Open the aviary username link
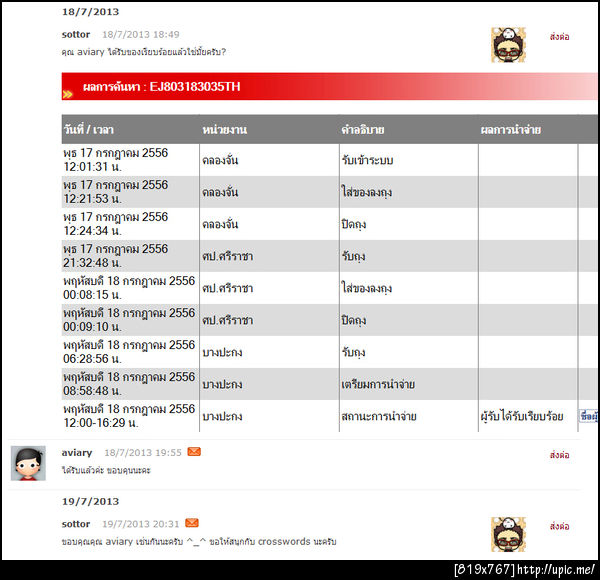 click(x=77, y=453)
